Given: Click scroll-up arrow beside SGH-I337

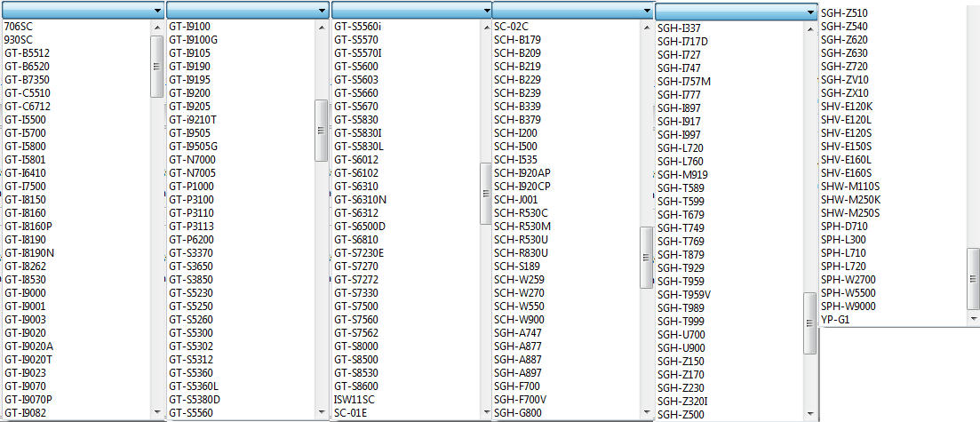Looking at the screenshot, I should 810,28.
